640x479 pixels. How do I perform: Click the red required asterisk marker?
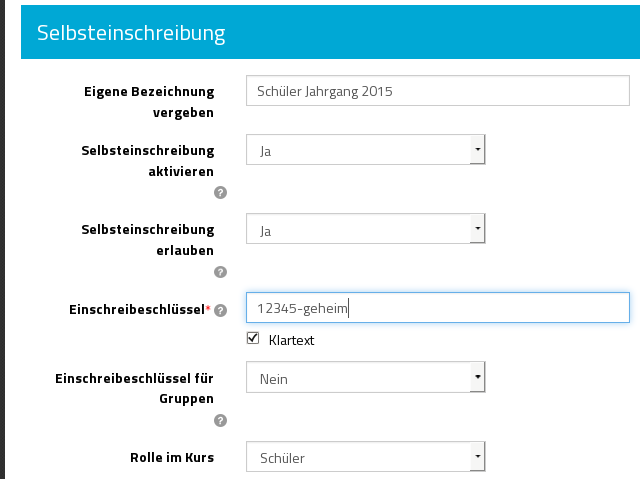pos(208,310)
